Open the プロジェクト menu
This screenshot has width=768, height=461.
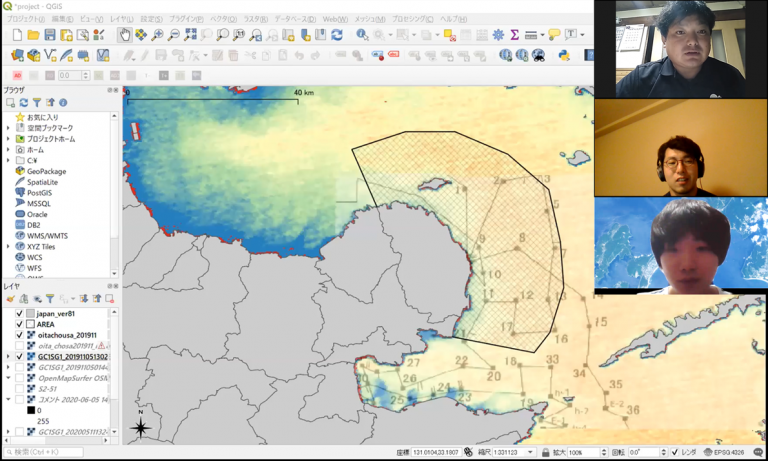click(25, 19)
